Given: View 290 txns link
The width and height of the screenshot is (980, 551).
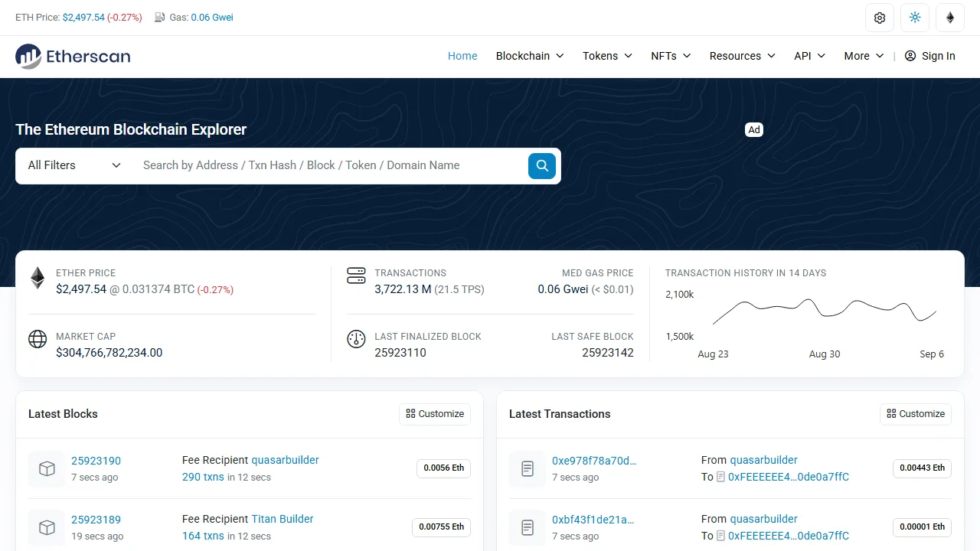Looking at the screenshot, I should [203, 477].
